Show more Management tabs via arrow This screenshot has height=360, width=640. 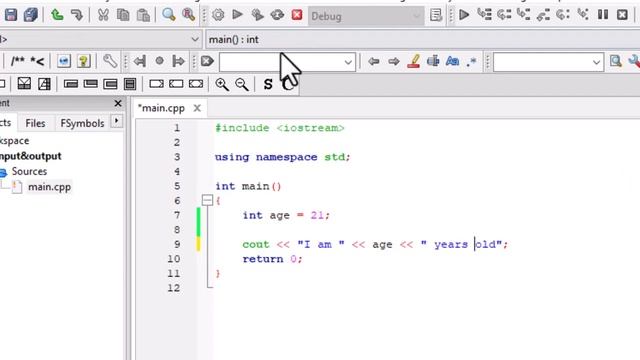pyautogui.click(x=117, y=121)
